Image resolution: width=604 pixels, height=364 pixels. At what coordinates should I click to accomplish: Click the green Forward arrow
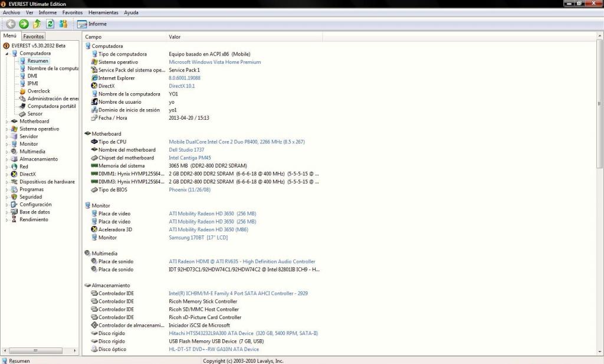click(x=24, y=24)
